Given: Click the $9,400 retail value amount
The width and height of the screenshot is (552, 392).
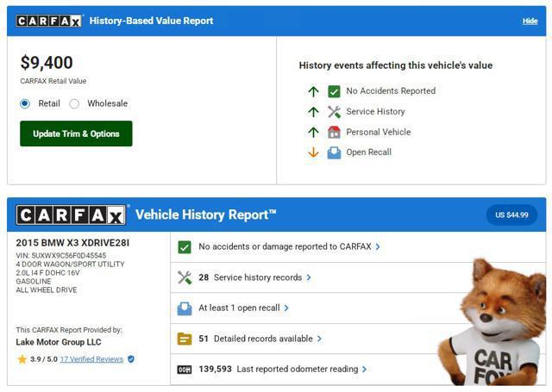Looking at the screenshot, I should 47,63.
